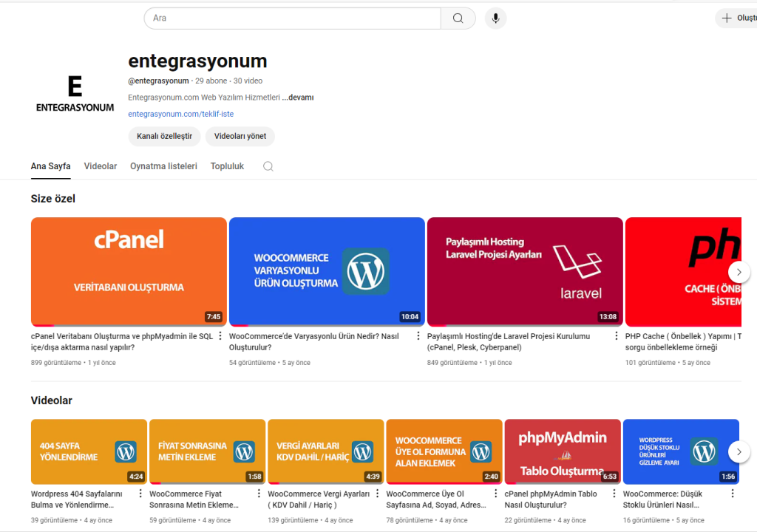Open WooCommerce Fiyat Sonrasına Metin Ekleme title
757x532 pixels.
tap(194, 499)
